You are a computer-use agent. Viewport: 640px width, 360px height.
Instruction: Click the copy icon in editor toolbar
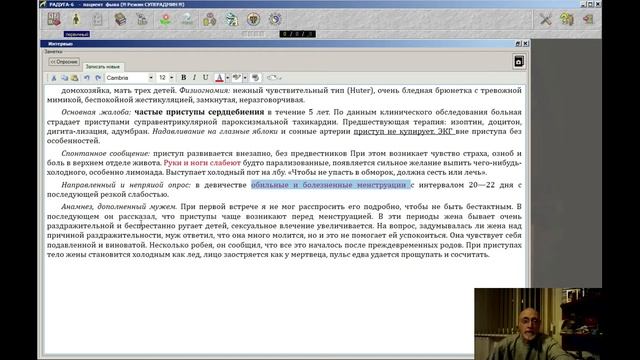tap(64, 78)
